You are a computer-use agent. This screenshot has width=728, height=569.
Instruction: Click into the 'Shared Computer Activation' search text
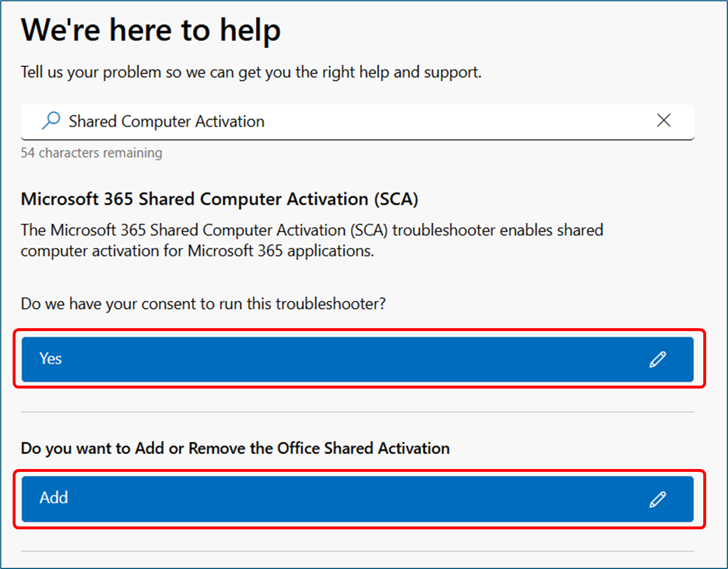pos(166,121)
